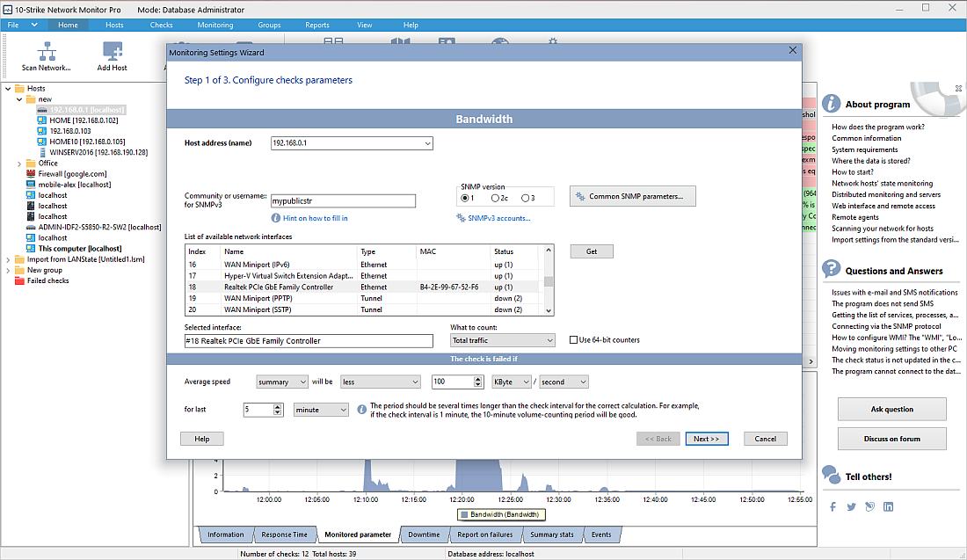Select HOME10 [192.168.0.105] host
Viewport: 967px width, 560px height.
coord(87,142)
